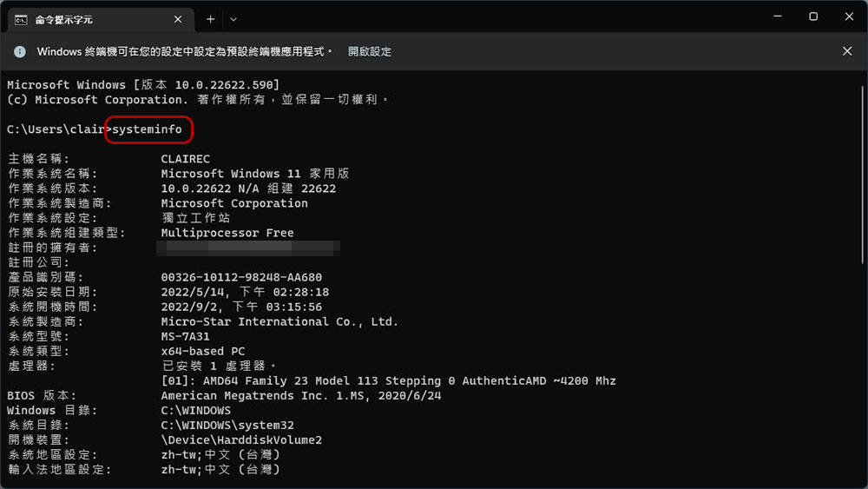Click the MS-7A31 system model text
The height and width of the screenshot is (489, 868).
[186, 336]
